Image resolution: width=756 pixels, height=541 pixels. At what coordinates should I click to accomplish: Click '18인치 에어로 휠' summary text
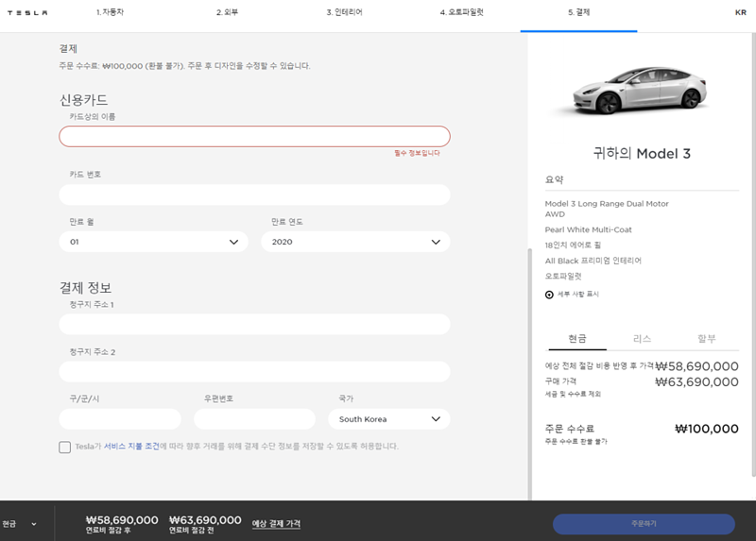coord(573,245)
